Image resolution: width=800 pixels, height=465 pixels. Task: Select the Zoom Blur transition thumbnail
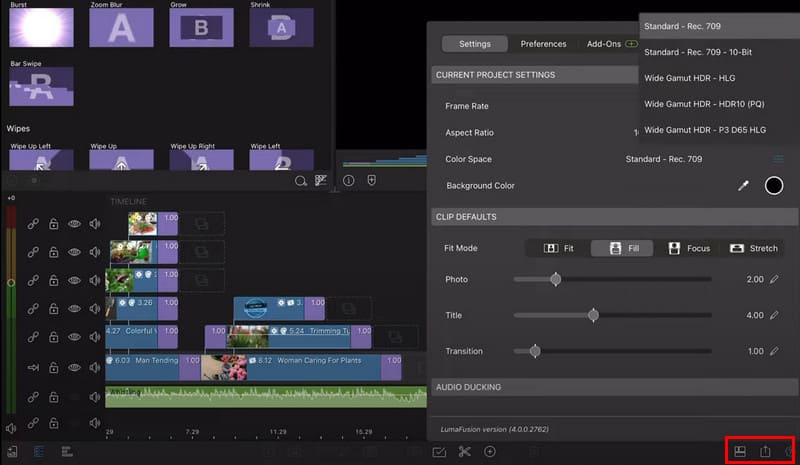pyautogui.click(x=122, y=25)
